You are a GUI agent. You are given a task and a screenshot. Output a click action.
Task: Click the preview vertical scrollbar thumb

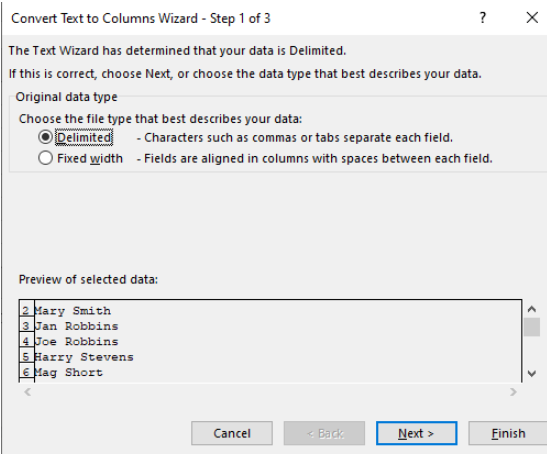point(532,327)
